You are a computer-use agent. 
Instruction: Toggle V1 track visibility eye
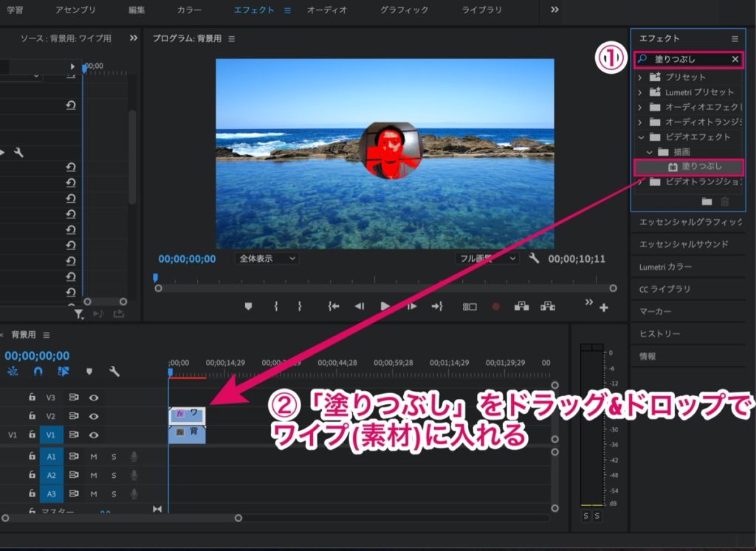(94, 434)
